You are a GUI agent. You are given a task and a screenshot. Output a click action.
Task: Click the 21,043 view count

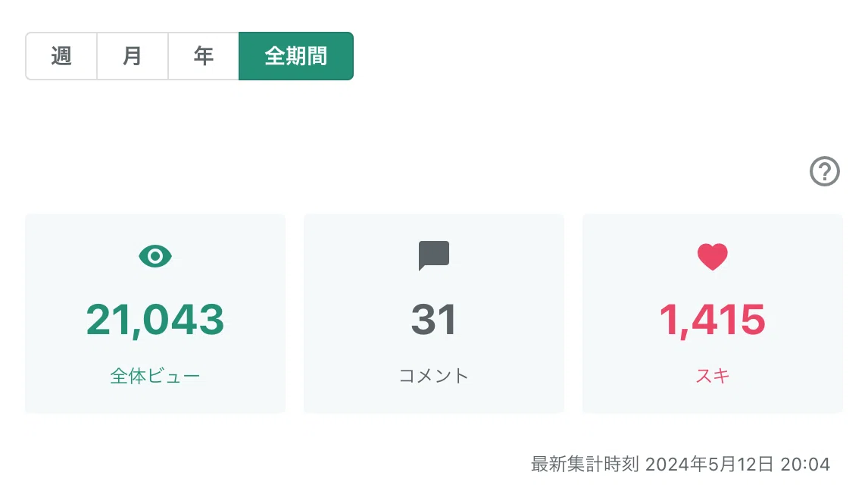(155, 320)
